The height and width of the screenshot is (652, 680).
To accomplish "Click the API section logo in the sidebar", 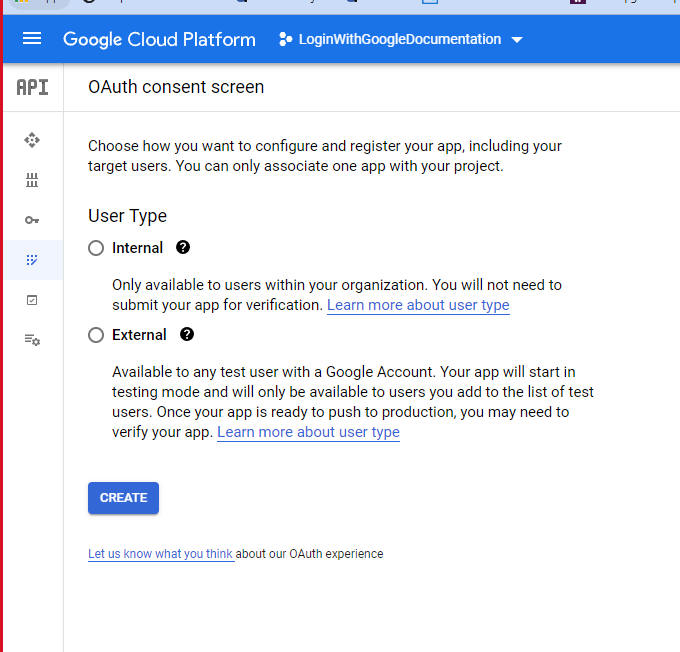I will [x=33, y=87].
